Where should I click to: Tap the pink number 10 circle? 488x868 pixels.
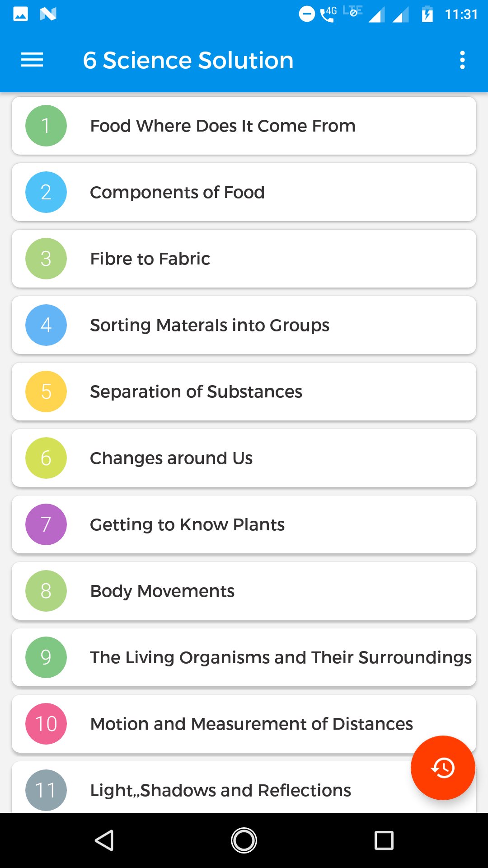[x=46, y=724]
